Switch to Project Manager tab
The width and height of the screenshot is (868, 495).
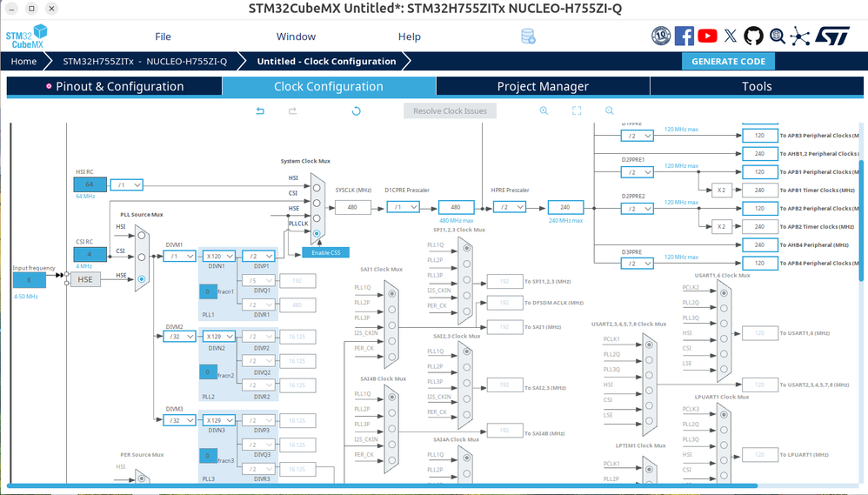543,86
